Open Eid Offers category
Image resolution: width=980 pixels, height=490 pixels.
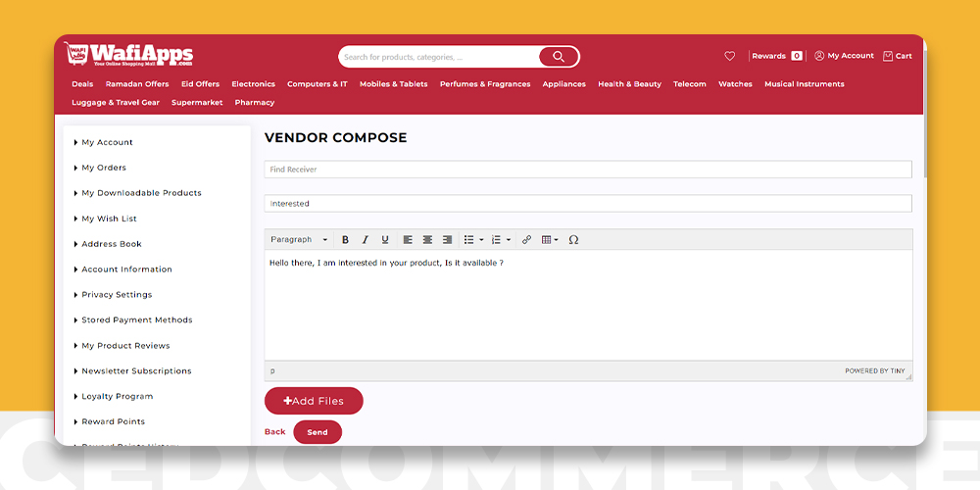(200, 83)
